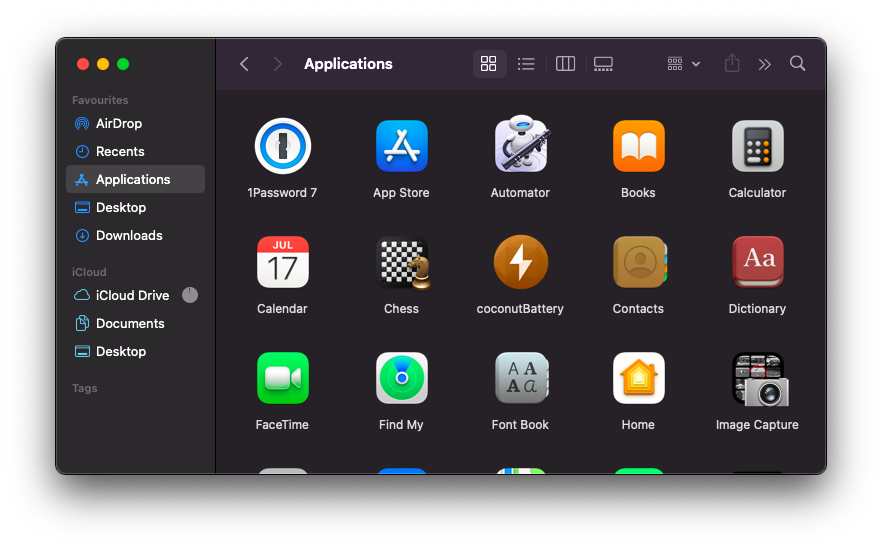Open Downloads in the sidebar
Screen dimensions: 882x548
point(136,235)
